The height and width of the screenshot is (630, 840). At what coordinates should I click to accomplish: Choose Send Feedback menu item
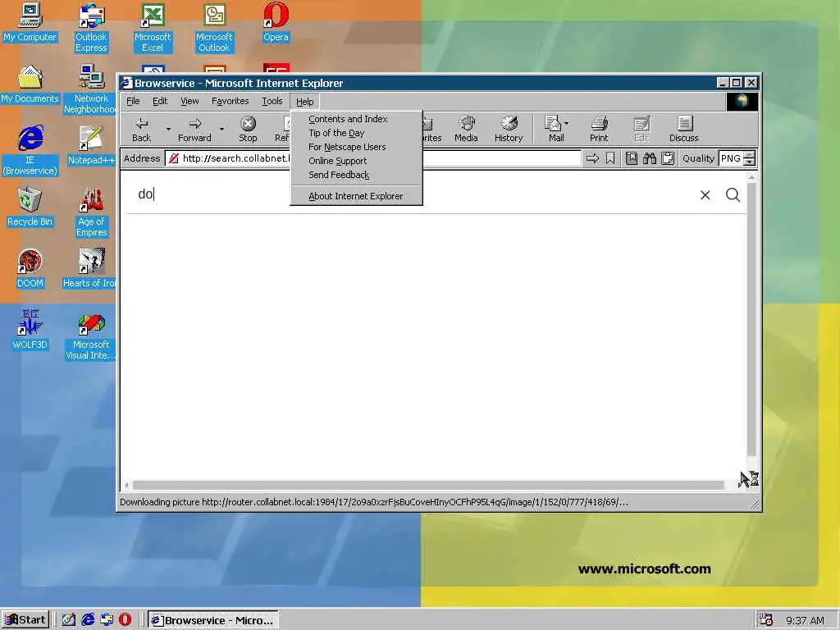(357, 175)
